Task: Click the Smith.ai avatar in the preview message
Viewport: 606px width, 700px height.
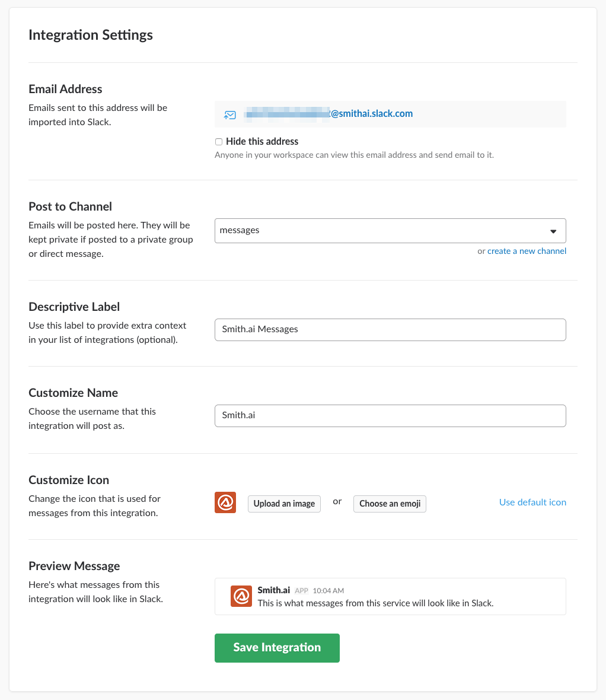Action: [x=241, y=596]
